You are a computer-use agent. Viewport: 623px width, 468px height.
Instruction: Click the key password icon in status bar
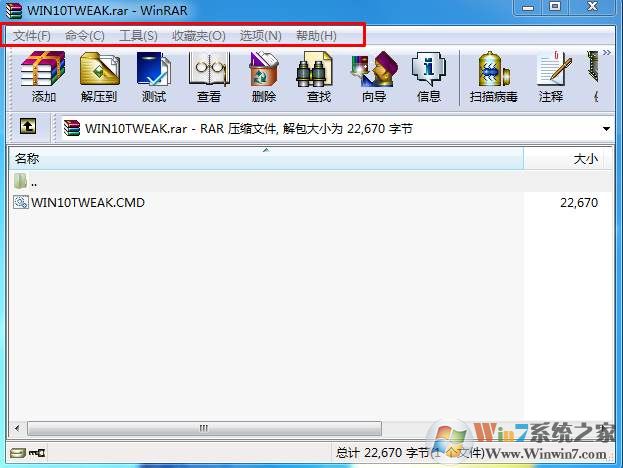click(37, 453)
